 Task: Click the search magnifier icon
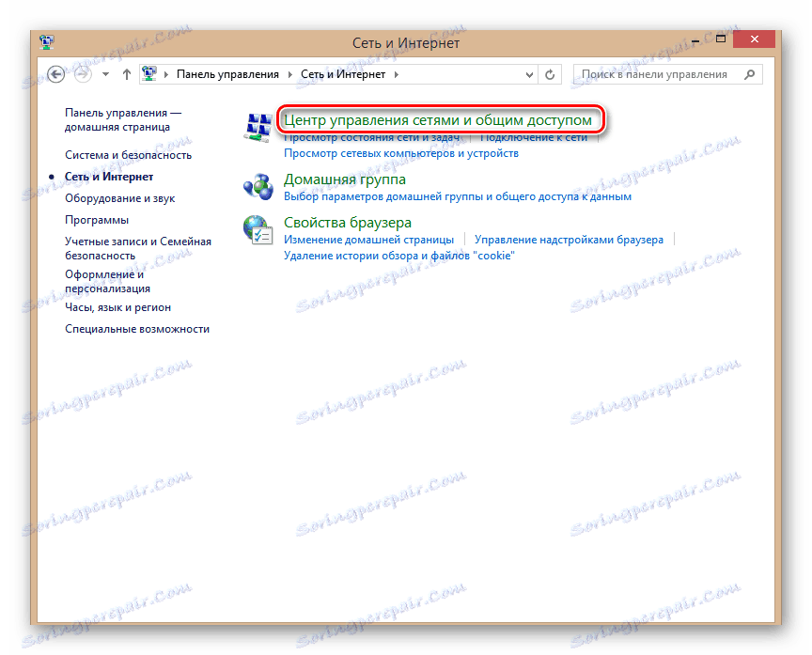click(748, 73)
